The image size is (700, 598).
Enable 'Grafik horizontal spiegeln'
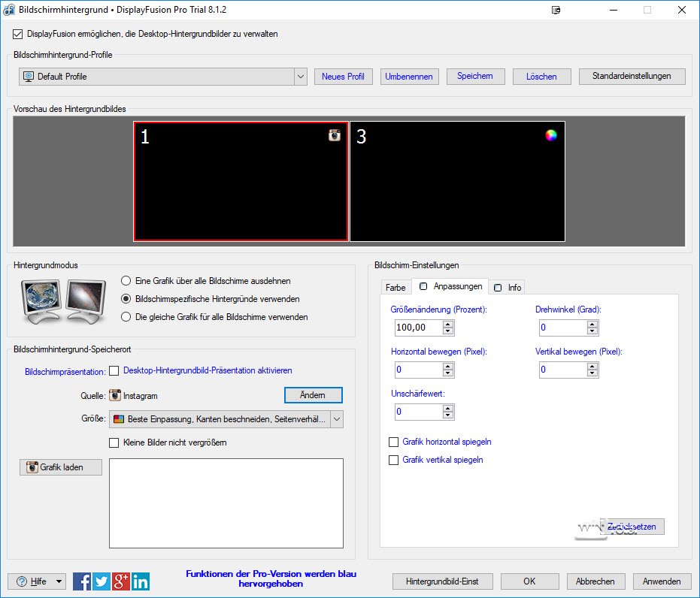point(393,442)
